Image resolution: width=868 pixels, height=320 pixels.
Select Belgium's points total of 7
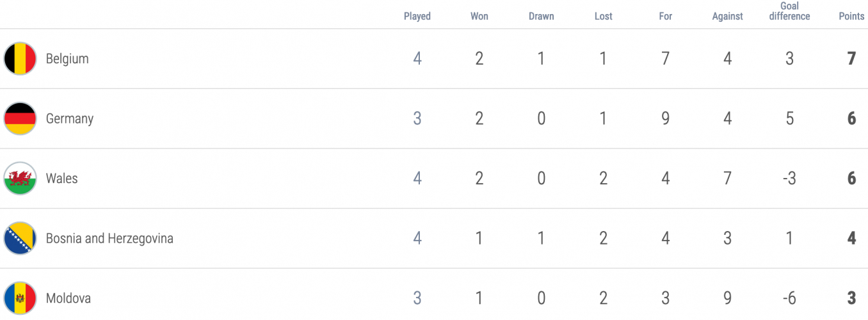tap(851, 59)
